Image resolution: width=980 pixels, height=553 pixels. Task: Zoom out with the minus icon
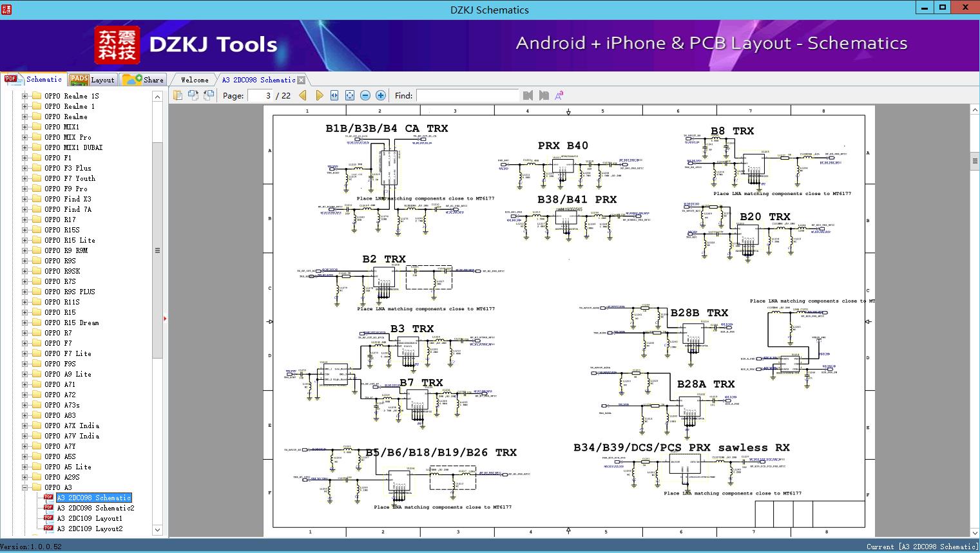pyautogui.click(x=365, y=95)
